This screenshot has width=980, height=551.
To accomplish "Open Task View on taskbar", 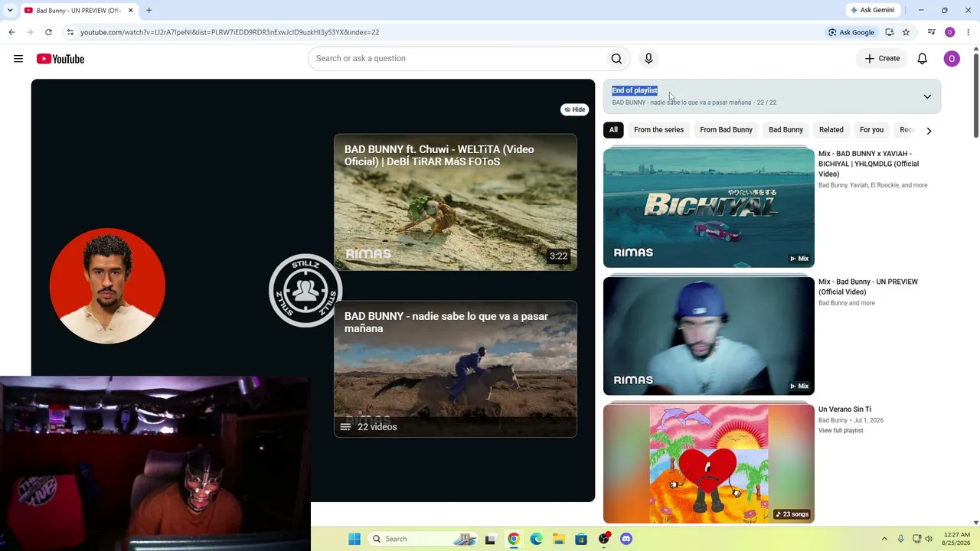I will [491, 539].
